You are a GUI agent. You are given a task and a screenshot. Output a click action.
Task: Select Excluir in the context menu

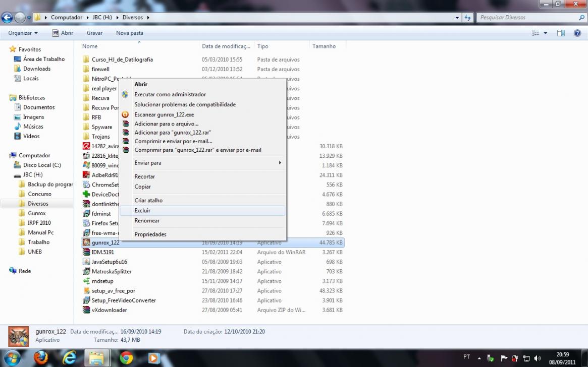(142, 211)
